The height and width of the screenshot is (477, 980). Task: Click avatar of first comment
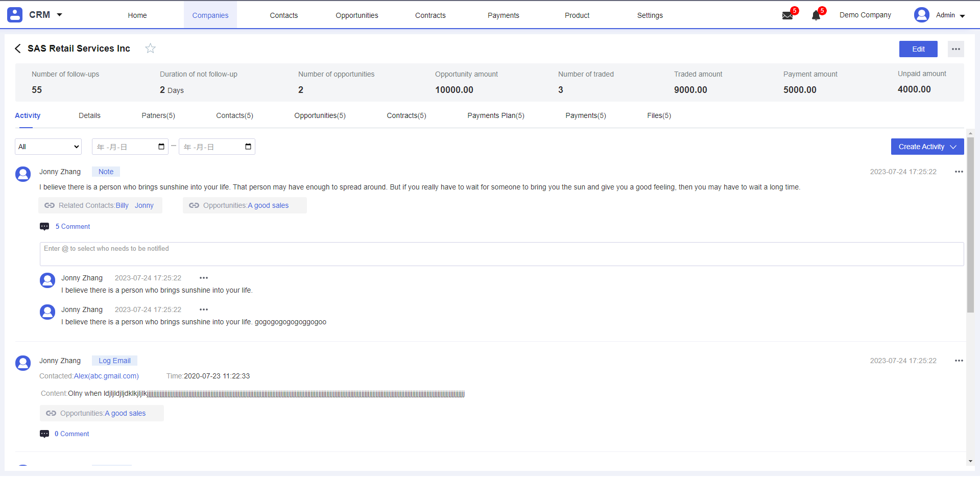click(47, 280)
